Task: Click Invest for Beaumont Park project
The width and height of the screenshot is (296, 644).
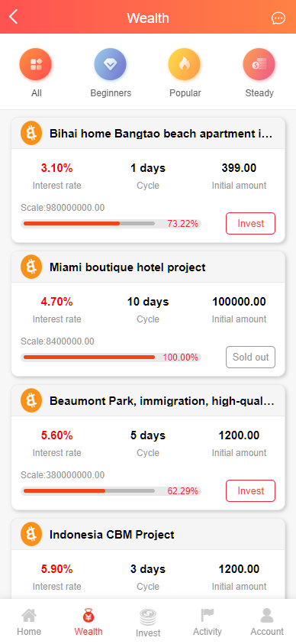Action: point(250,490)
